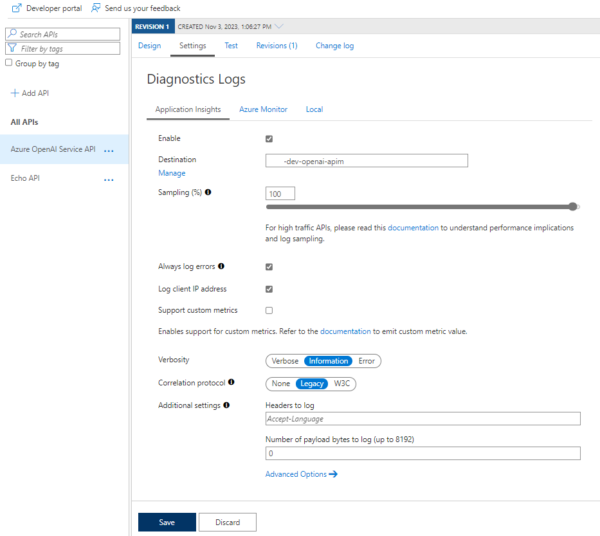Click the Send us your feedback icon
Image resolution: width=600 pixels, height=536 pixels.
(x=96, y=8)
